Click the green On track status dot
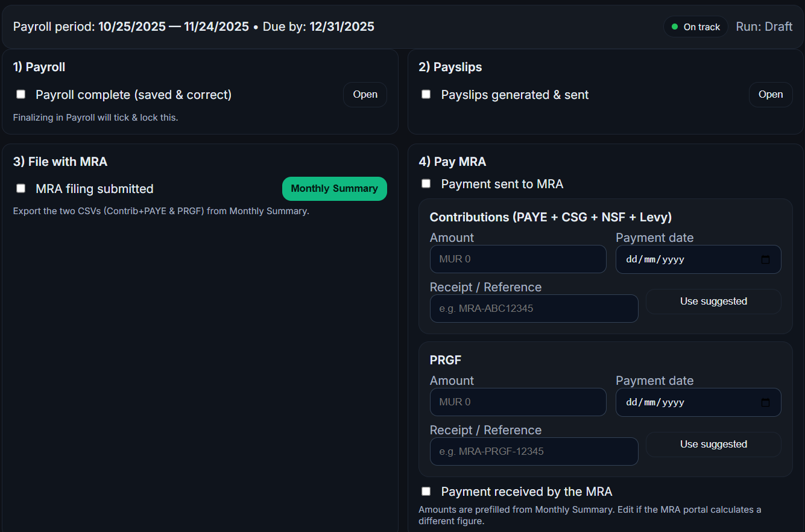This screenshot has width=805, height=532. tap(675, 26)
